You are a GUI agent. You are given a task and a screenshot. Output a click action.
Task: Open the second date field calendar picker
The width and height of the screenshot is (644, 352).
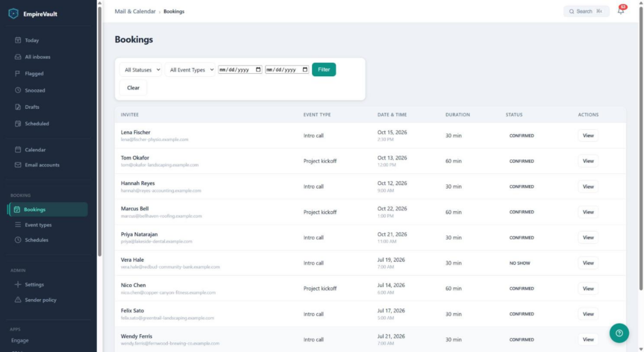click(305, 69)
